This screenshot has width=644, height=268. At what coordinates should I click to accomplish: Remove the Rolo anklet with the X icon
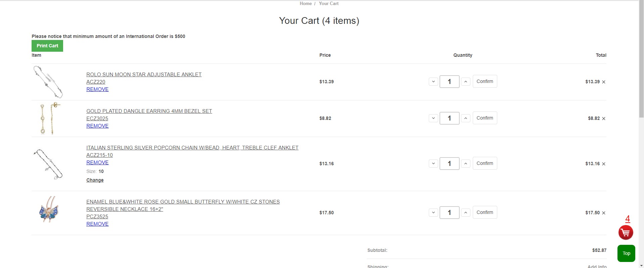pos(604,82)
